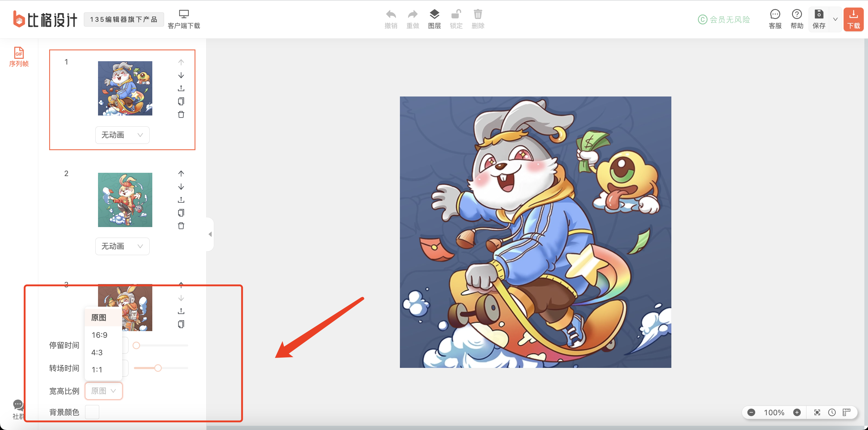Select 原图 in aspect ratio list
868x430 pixels.
pos(103,318)
